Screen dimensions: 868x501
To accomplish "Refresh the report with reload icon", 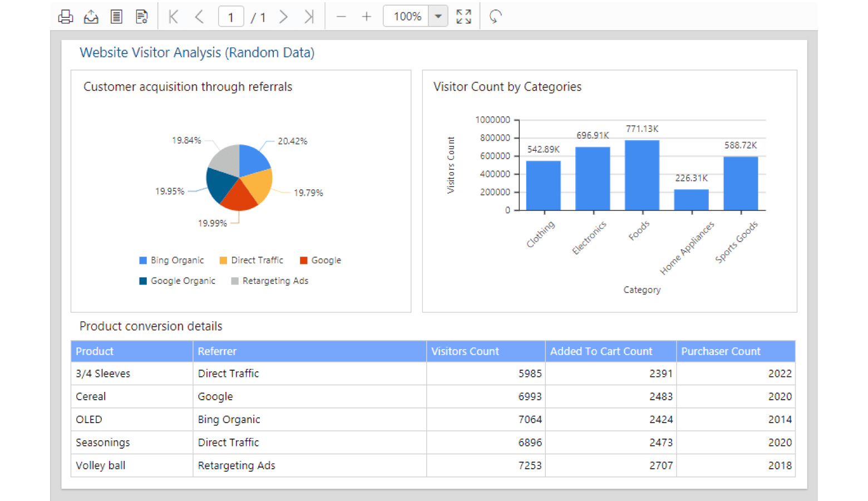I will [x=495, y=17].
